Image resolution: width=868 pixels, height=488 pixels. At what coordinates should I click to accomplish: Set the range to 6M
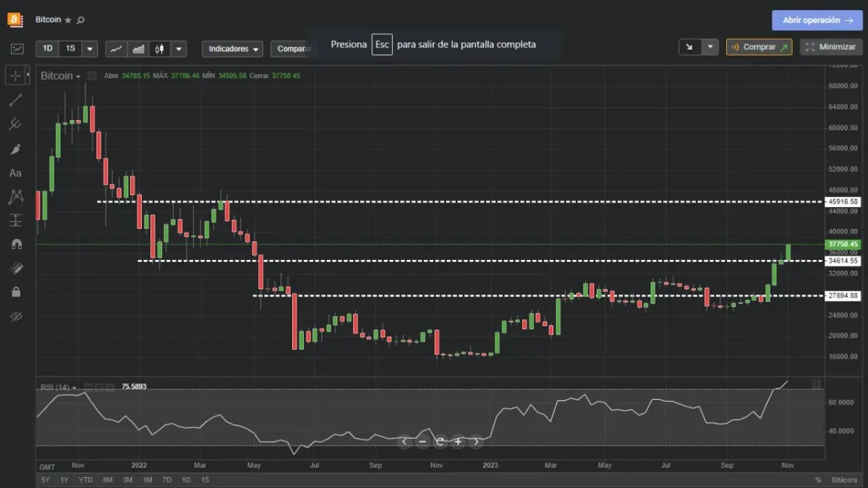[108, 480]
